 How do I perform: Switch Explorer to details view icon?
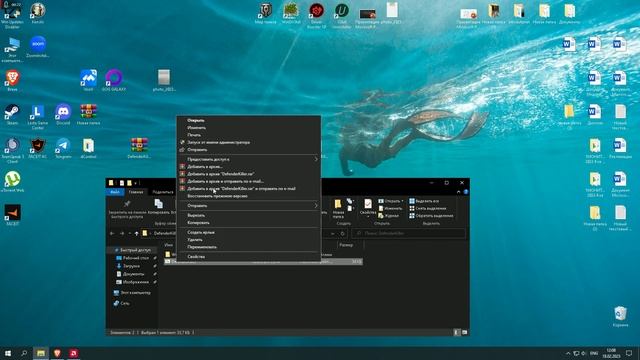tap(457, 333)
